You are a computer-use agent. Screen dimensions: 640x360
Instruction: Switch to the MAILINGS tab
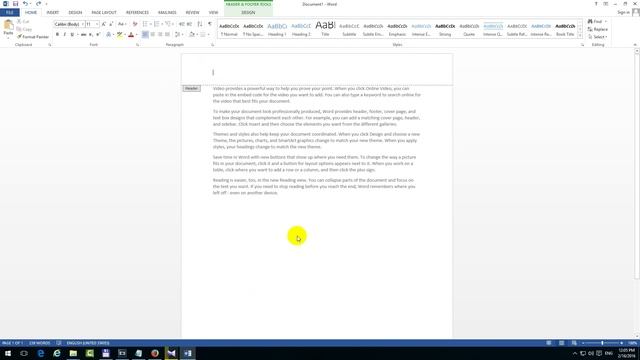(167, 12)
